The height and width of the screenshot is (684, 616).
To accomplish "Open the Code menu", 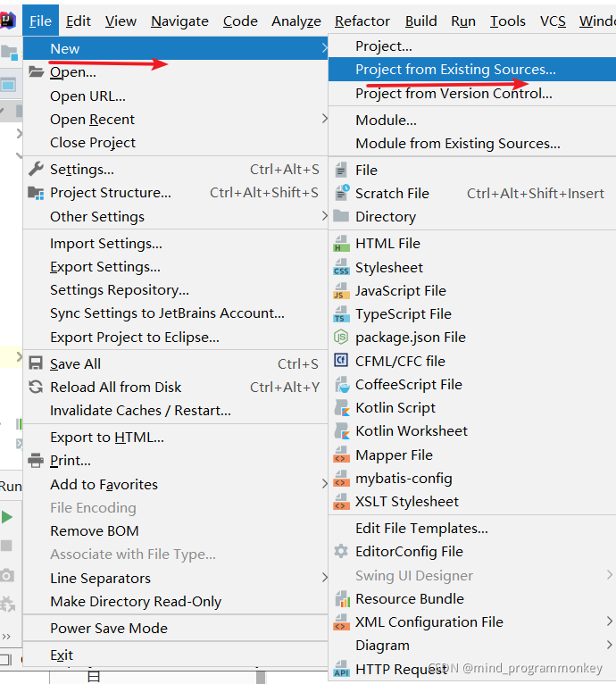I will coord(240,21).
